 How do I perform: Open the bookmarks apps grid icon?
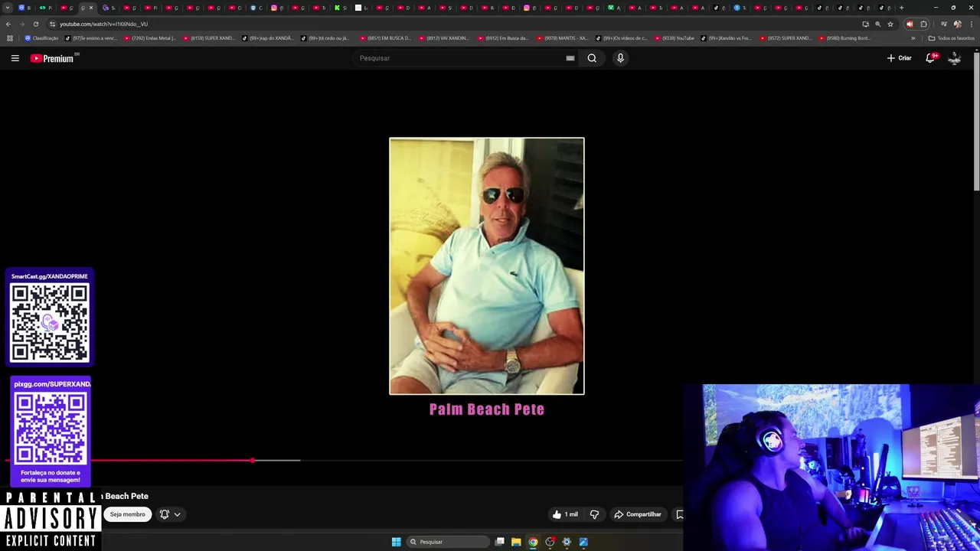[x=9, y=38]
